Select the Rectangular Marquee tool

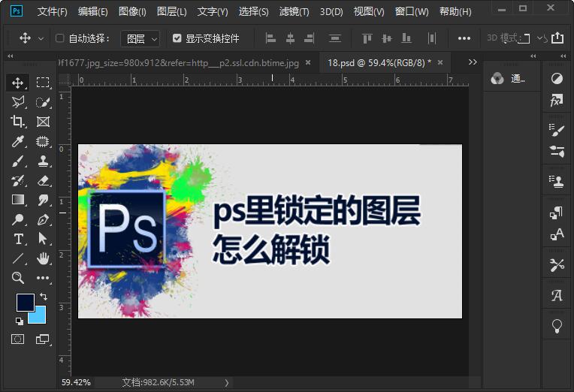(43, 83)
